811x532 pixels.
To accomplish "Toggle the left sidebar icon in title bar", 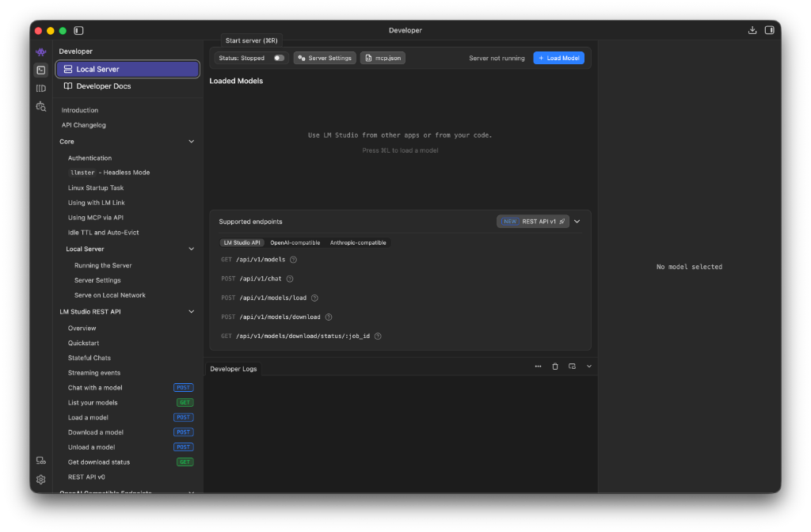I will 78,31.
